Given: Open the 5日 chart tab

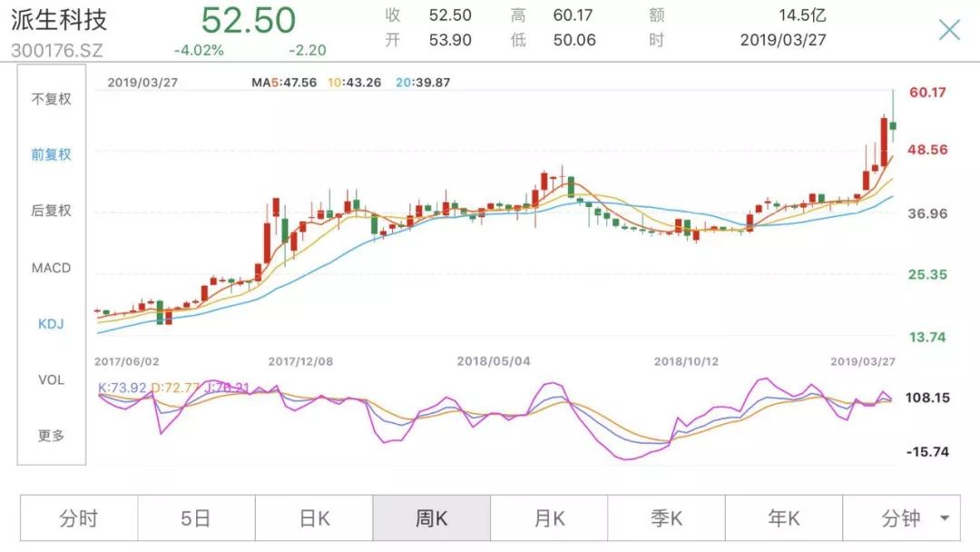Looking at the screenshot, I should [196, 518].
